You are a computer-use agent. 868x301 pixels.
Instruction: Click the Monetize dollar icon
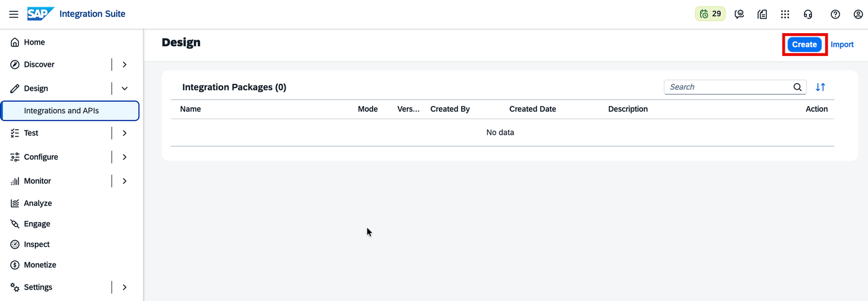click(15, 265)
